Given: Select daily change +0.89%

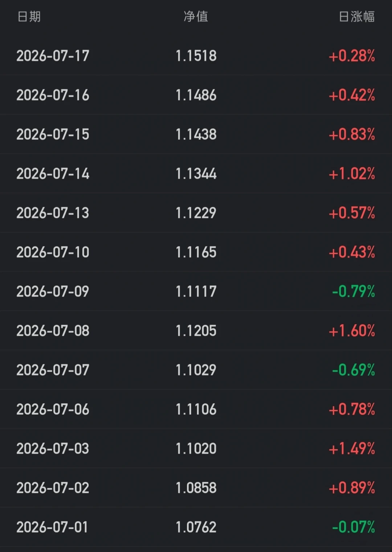Looking at the screenshot, I should (x=352, y=488).
